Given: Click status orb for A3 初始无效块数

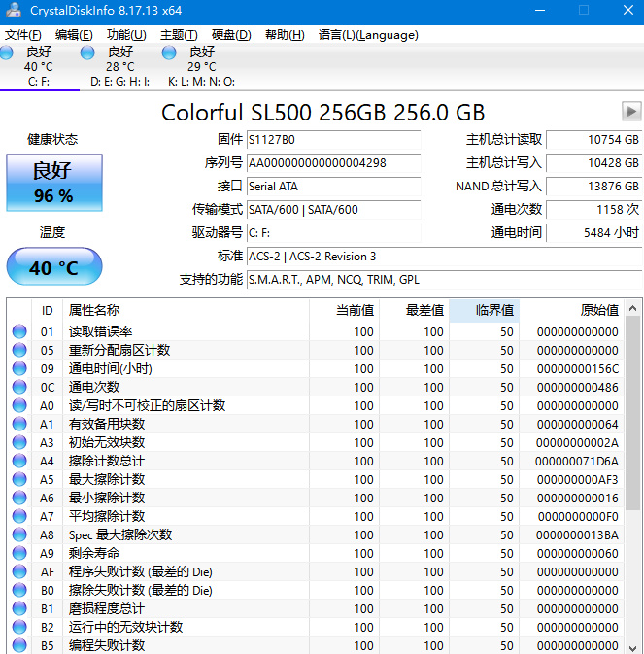Looking at the screenshot, I should pyautogui.click(x=19, y=442).
